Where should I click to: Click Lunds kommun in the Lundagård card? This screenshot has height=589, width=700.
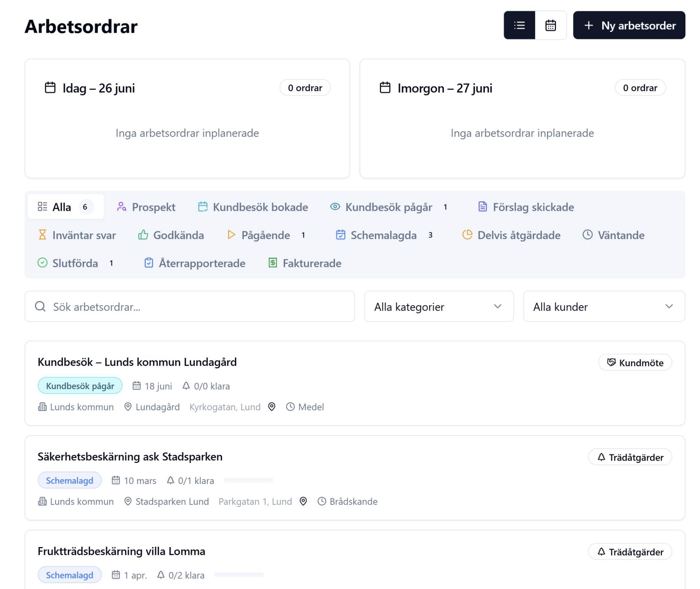(82, 407)
